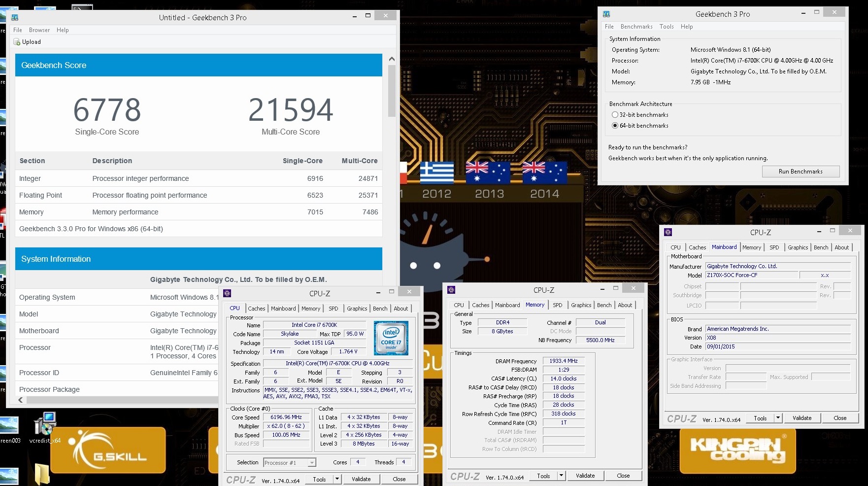Click the Memory performance row in results
The width and height of the screenshot is (868, 486).
(x=199, y=212)
